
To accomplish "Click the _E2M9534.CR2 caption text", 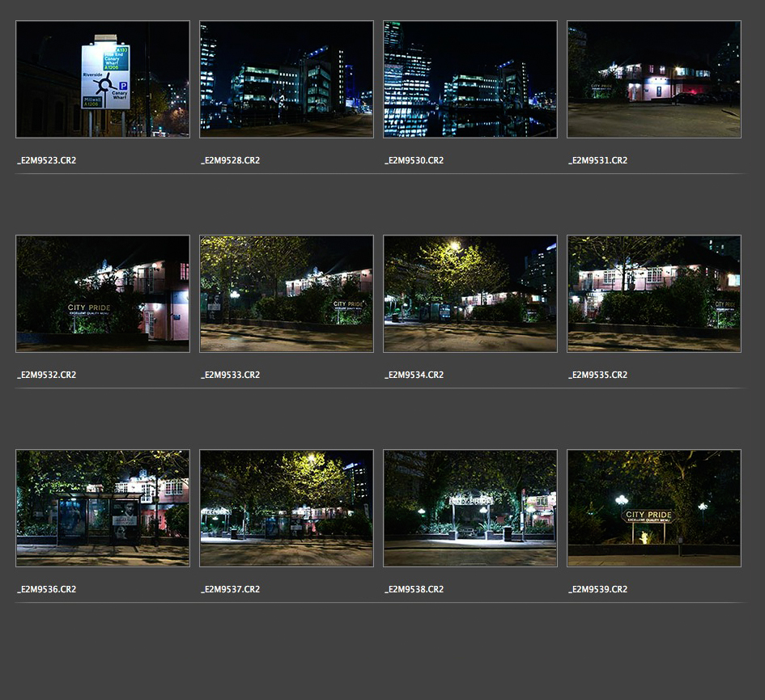I will tap(414, 375).
